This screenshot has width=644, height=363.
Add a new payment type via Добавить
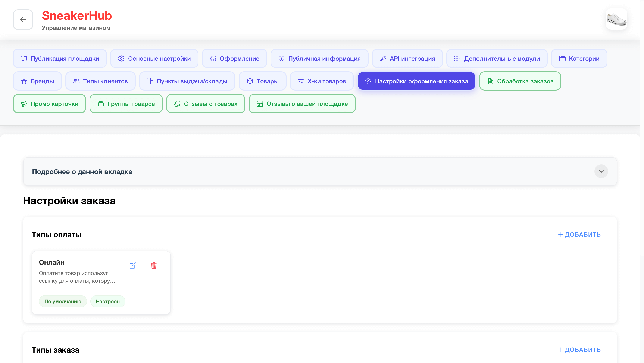tap(579, 235)
